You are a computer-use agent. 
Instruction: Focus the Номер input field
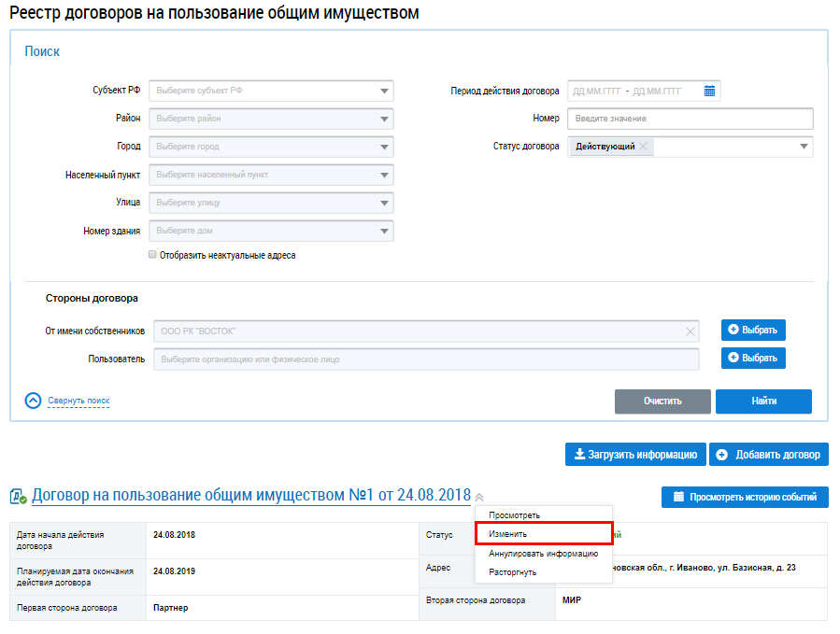[690, 119]
